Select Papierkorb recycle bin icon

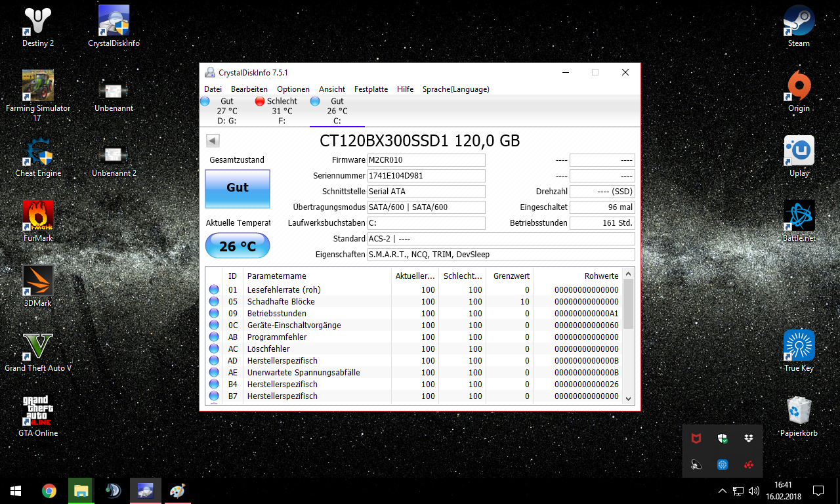coord(799,416)
